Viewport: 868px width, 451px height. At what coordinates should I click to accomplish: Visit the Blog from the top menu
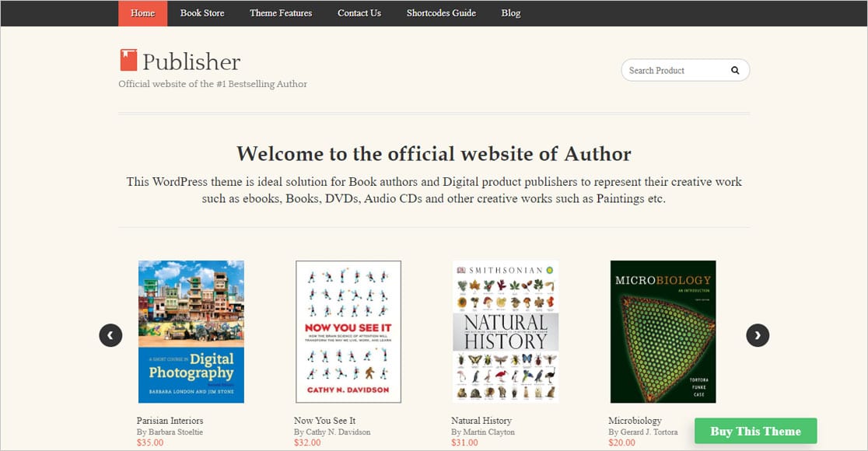(511, 13)
